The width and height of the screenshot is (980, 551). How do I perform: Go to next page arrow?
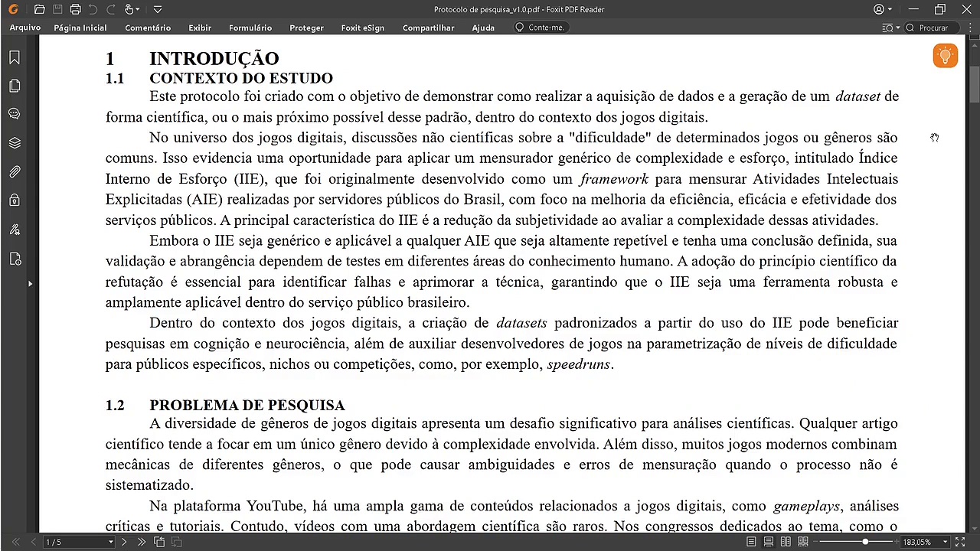(x=124, y=542)
